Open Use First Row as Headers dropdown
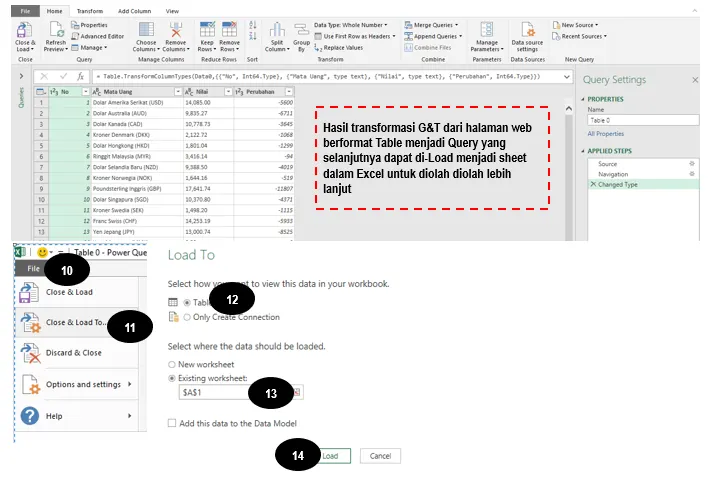Screen dimensions: 710x477 (355, 36)
